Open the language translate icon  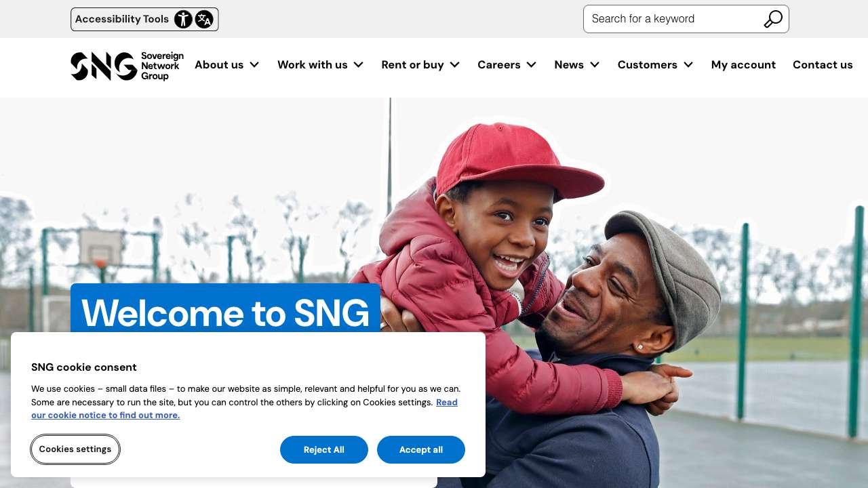point(204,19)
